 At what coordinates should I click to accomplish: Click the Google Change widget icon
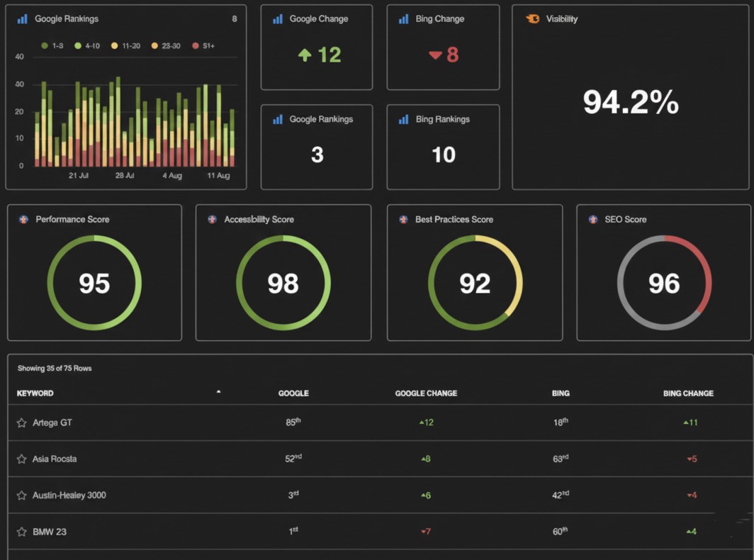278,19
